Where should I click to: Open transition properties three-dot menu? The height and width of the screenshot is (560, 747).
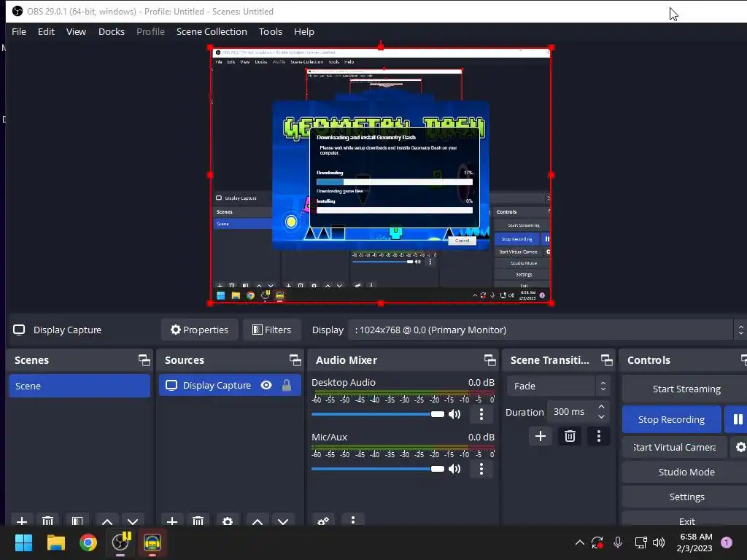(599, 436)
